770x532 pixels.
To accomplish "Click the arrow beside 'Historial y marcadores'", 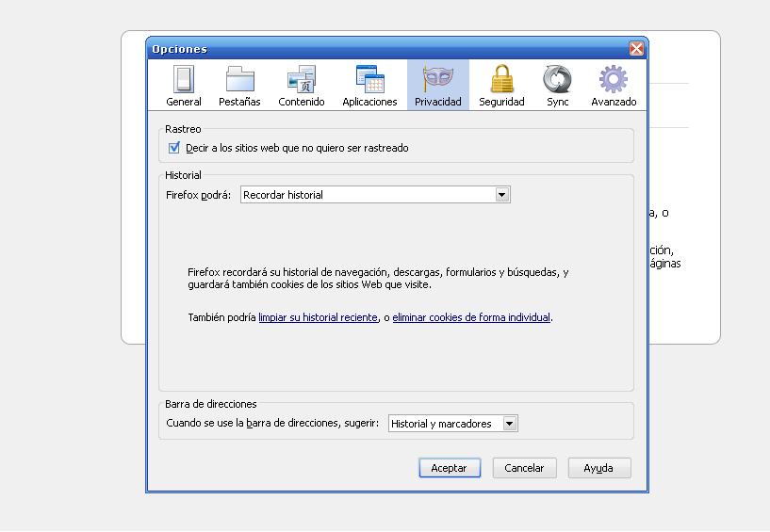I will click(509, 424).
